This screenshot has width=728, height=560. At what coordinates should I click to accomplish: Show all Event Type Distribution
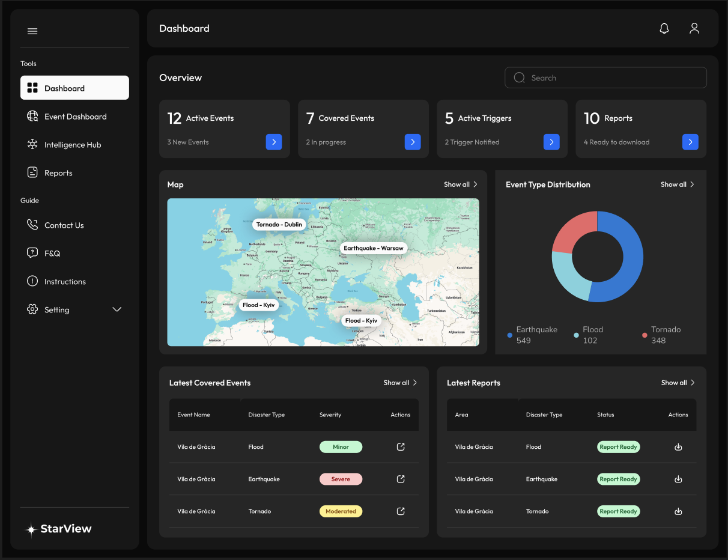(677, 184)
